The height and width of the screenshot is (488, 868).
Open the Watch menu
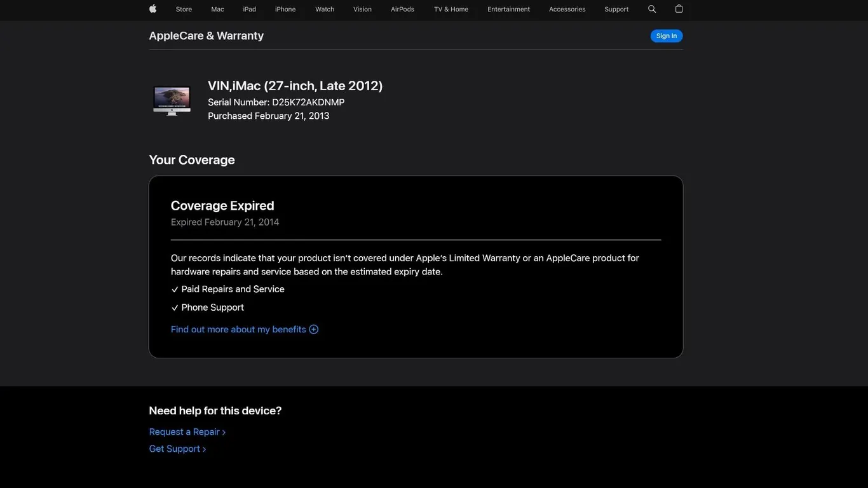(x=325, y=10)
